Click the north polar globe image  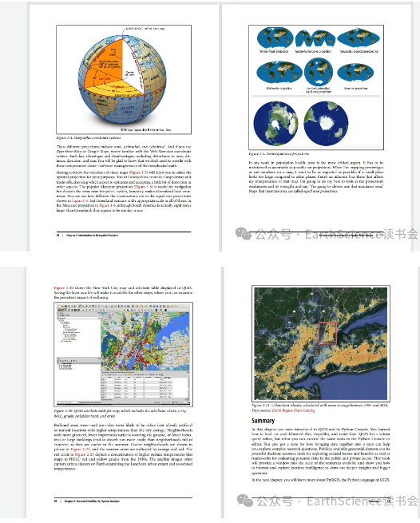coord(275,123)
